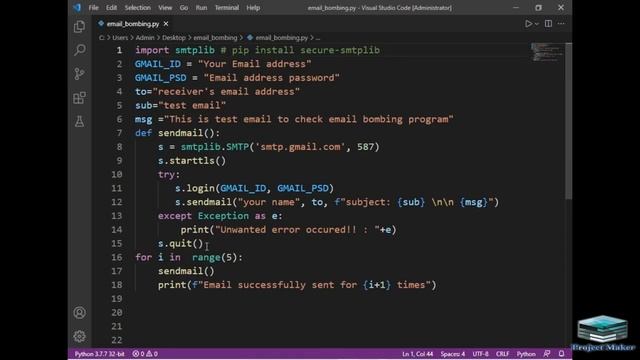
Task: Open the Manage gear icon
Action: (x=80, y=336)
